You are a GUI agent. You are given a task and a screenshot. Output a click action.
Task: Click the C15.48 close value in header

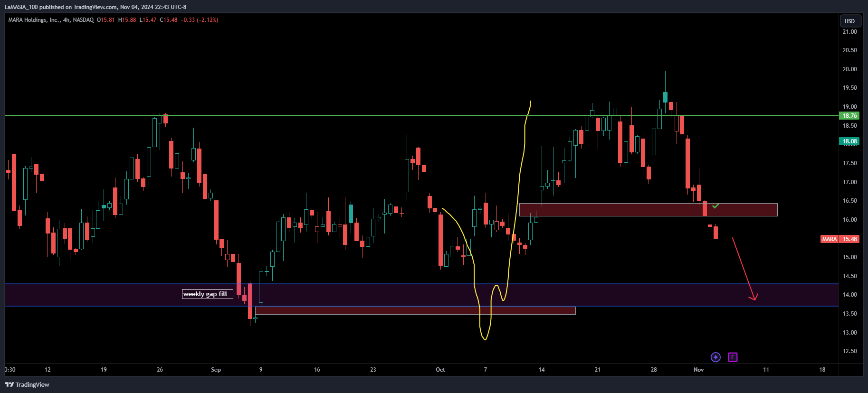tap(169, 20)
